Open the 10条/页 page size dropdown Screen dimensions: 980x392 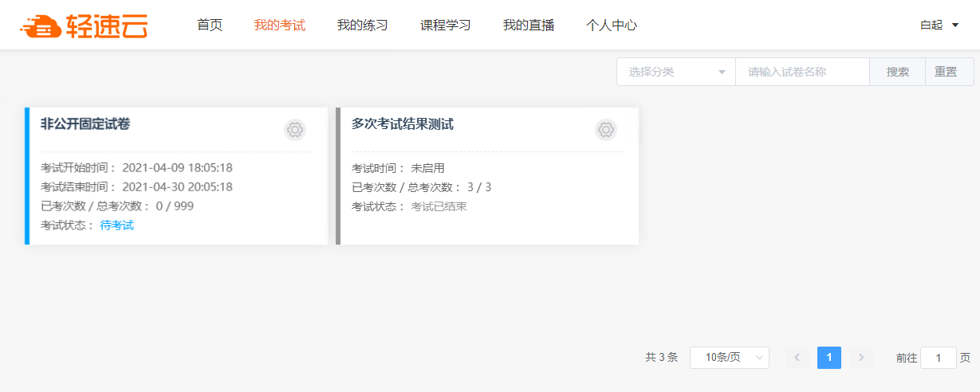(730, 358)
